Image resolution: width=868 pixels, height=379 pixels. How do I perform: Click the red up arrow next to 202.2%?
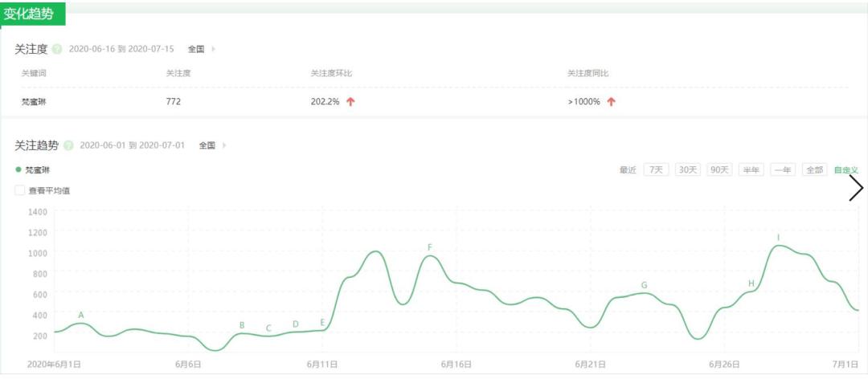[350, 102]
